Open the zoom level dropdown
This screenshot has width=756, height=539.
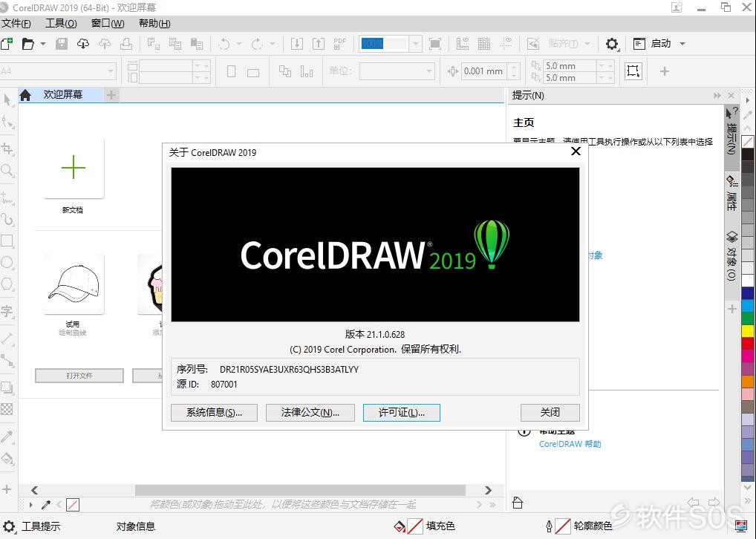[x=416, y=44]
